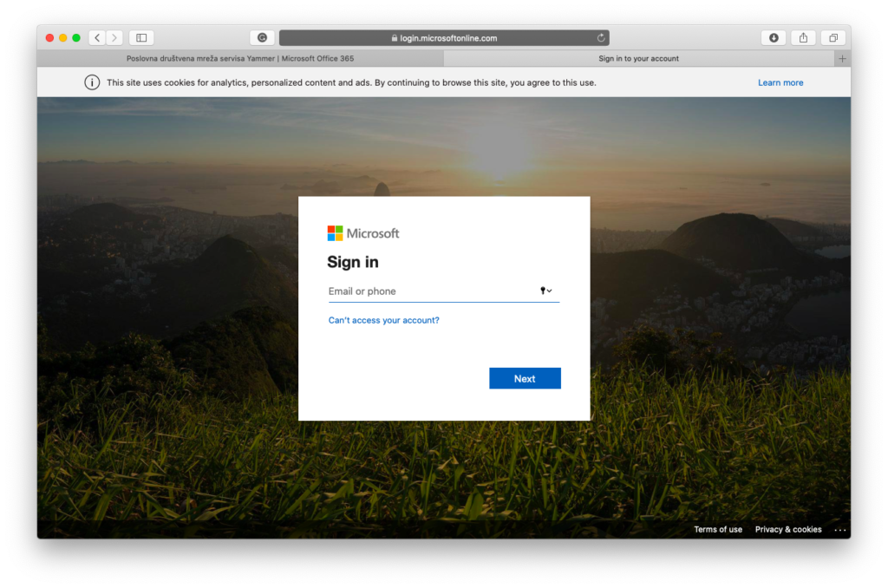Click the Grammarly extension icon
The width and height of the screenshot is (888, 588).
(x=262, y=38)
